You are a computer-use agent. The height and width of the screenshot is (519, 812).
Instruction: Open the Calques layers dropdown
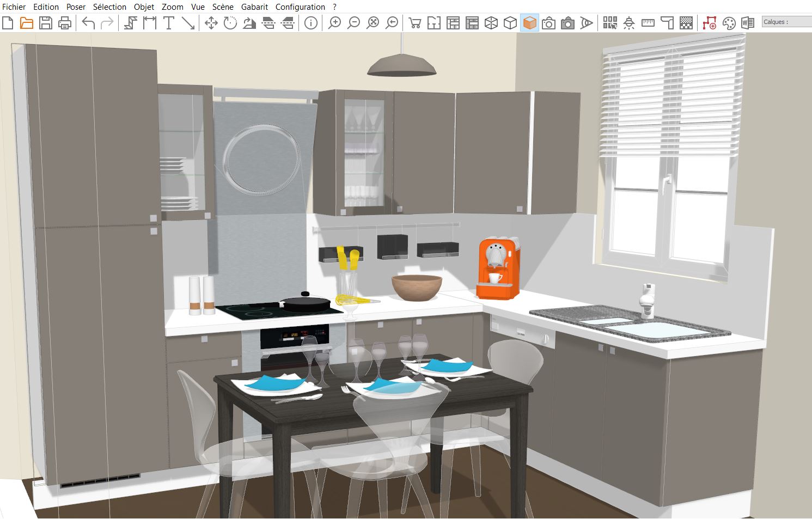click(786, 22)
